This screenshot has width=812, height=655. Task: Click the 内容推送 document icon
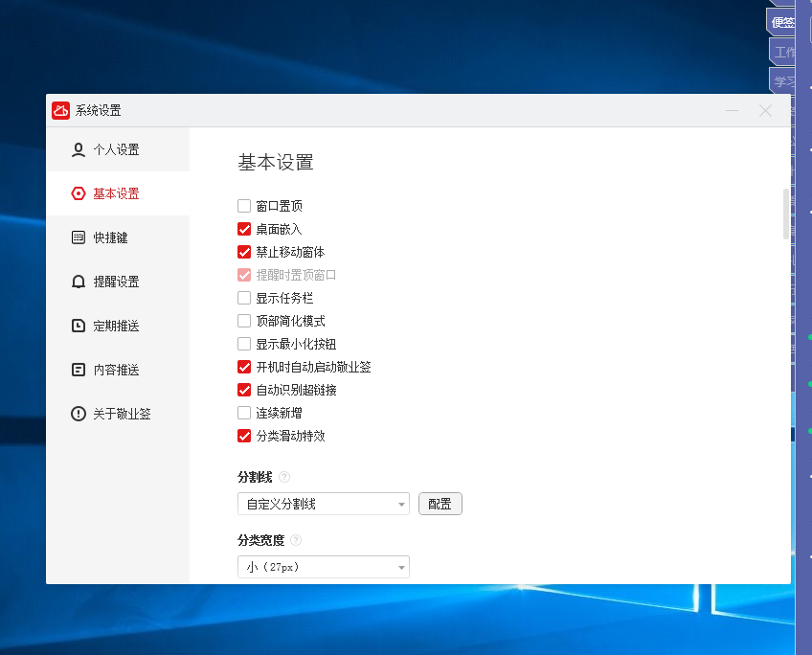79,370
